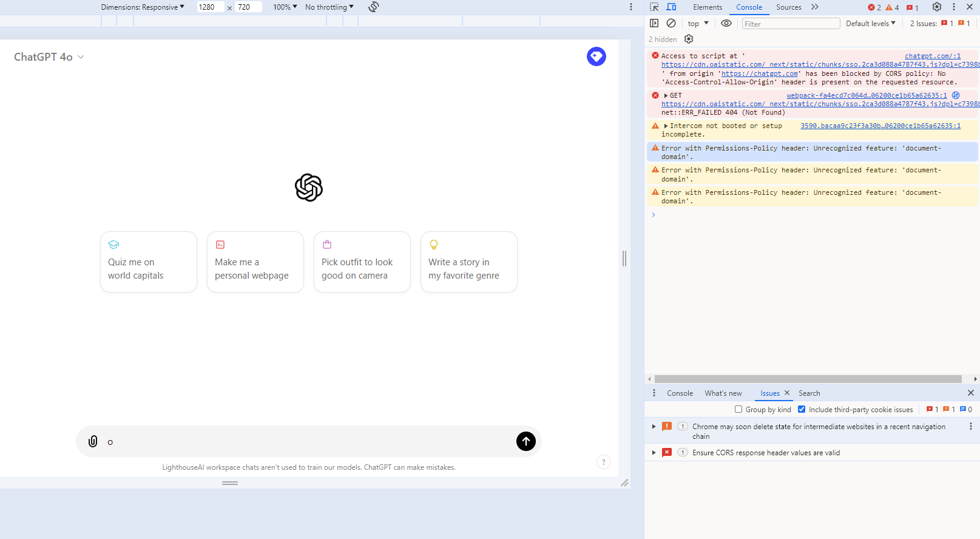Click the 'Pick outfit to look good on camera' card
Viewport: 980px width, 539px height.
pyautogui.click(x=362, y=262)
